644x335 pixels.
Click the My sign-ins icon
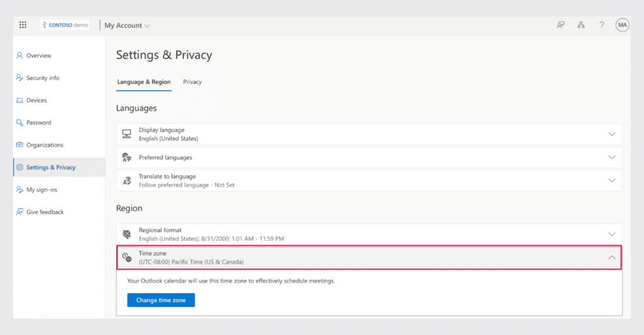19,189
